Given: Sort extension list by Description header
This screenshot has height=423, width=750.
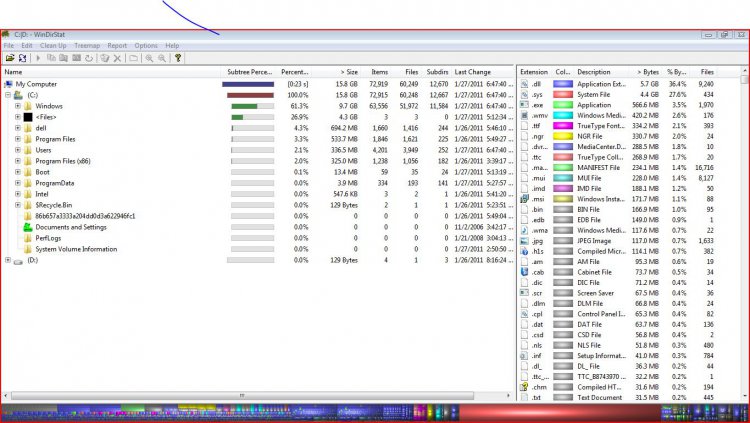Looking at the screenshot, I should tap(603, 72).
